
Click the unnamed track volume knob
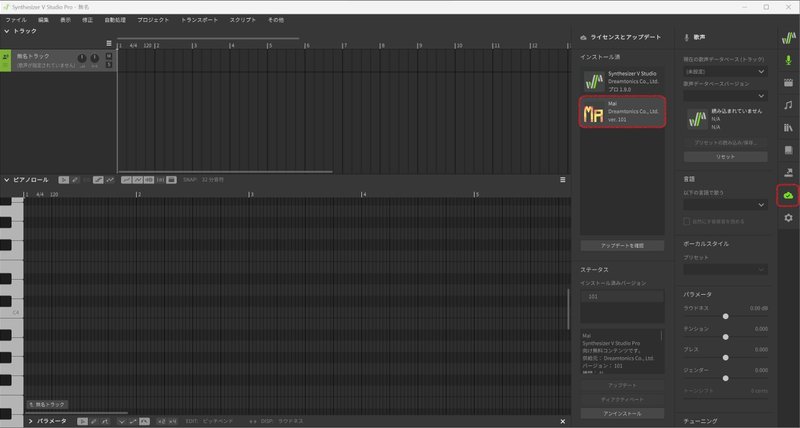pos(82,58)
